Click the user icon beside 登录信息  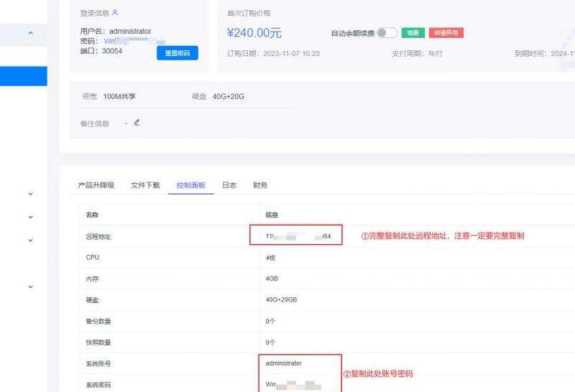[115, 12]
